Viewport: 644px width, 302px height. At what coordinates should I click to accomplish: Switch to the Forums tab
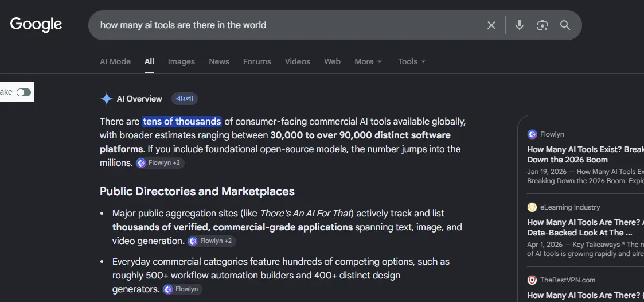click(x=257, y=61)
